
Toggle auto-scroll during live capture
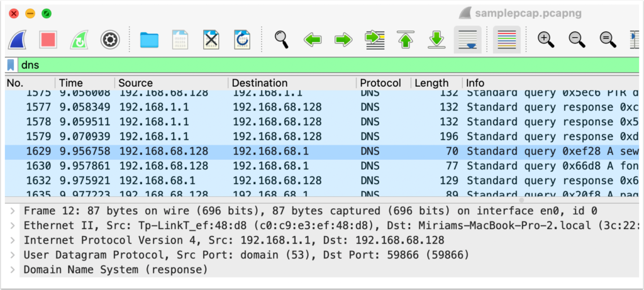click(x=467, y=40)
